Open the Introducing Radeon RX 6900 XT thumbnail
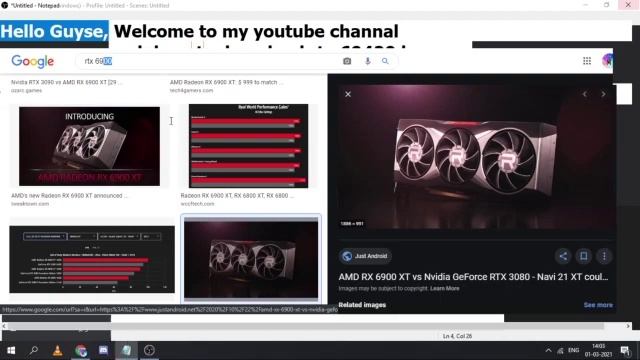 pos(89,146)
